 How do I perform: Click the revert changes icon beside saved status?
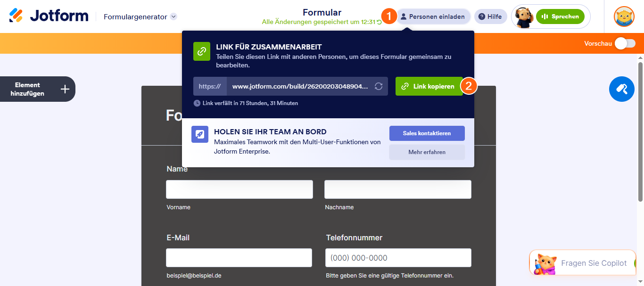pos(380,22)
